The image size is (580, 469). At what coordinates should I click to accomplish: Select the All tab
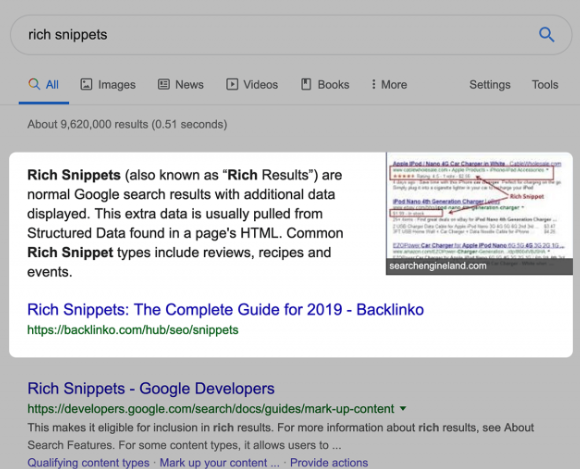click(x=44, y=85)
